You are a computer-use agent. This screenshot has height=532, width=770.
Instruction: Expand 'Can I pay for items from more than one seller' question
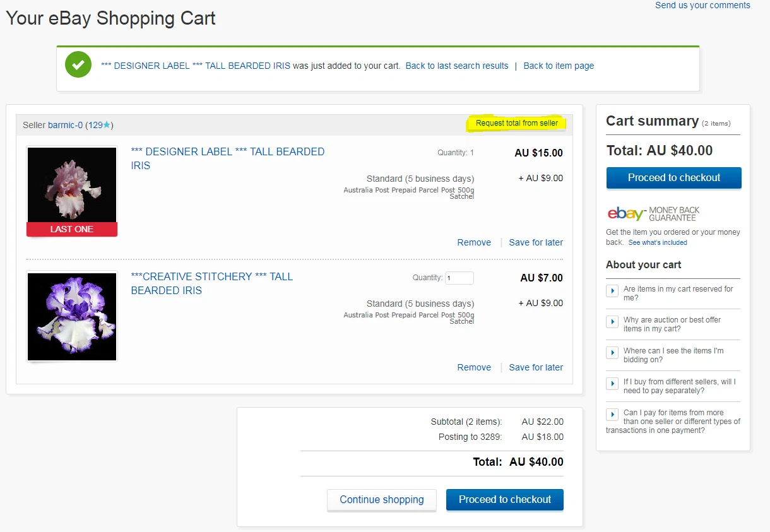click(612, 414)
